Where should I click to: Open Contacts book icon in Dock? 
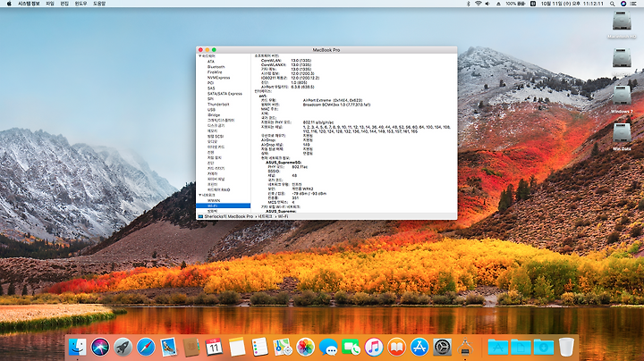[191, 347]
